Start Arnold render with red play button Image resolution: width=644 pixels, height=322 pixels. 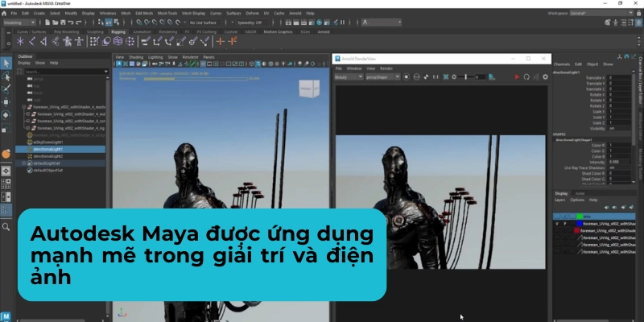(517, 76)
